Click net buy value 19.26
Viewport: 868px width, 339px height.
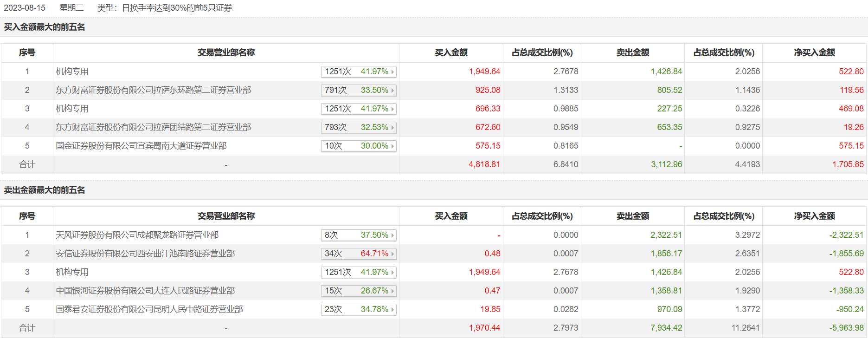coord(854,127)
